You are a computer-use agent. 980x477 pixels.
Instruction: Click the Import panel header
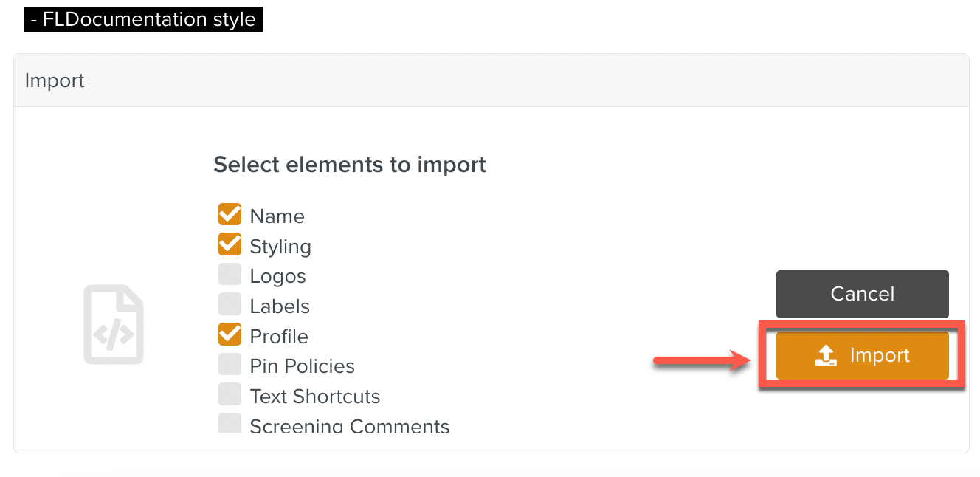[x=54, y=80]
